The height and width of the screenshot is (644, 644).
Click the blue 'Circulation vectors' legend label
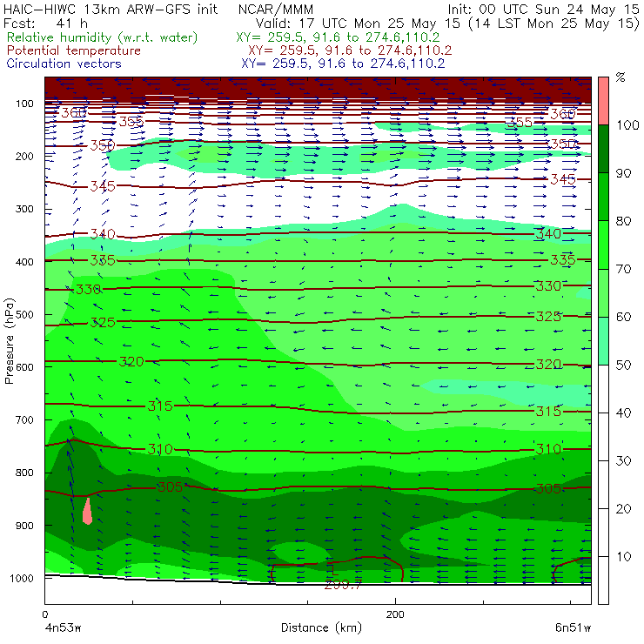click(x=64, y=64)
